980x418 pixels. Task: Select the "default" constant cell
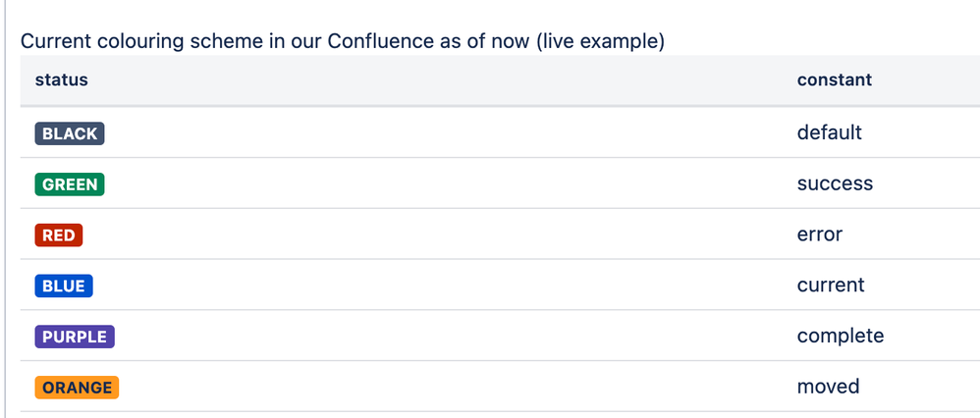click(x=830, y=132)
